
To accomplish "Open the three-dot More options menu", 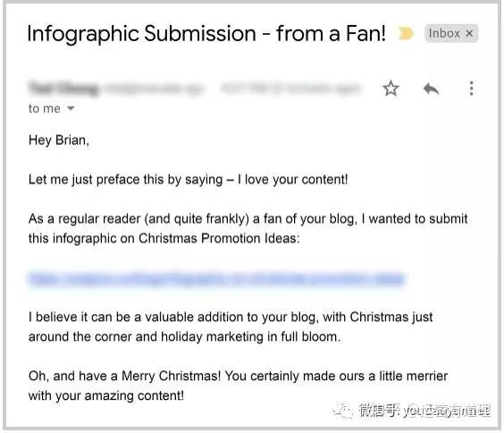I will point(471,89).
